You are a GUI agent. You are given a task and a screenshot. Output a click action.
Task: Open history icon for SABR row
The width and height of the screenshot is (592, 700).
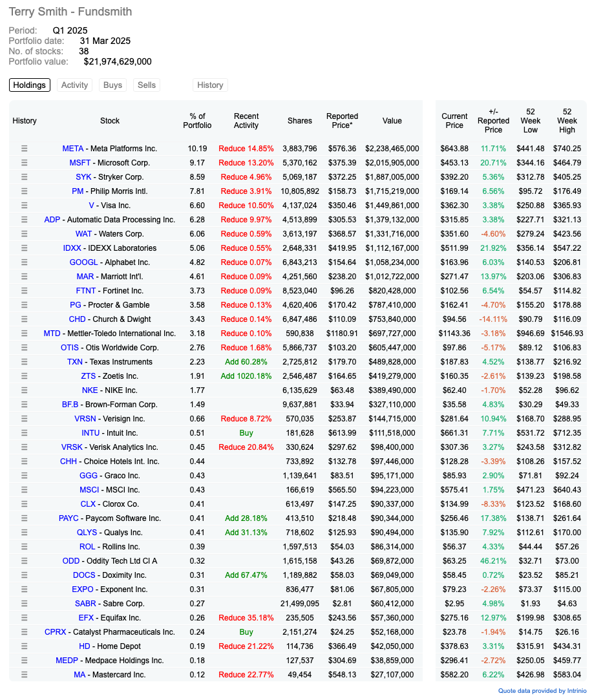pyautogui.click(x=24, y=604)
